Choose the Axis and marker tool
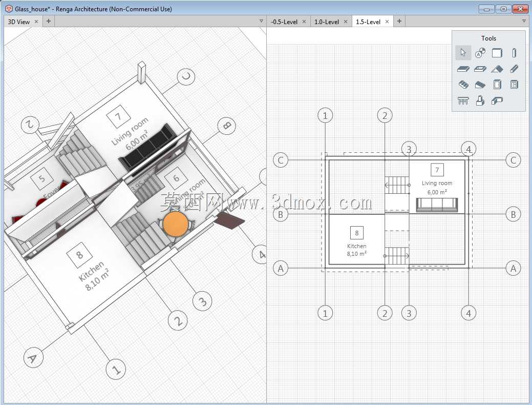 pos(480,53)
